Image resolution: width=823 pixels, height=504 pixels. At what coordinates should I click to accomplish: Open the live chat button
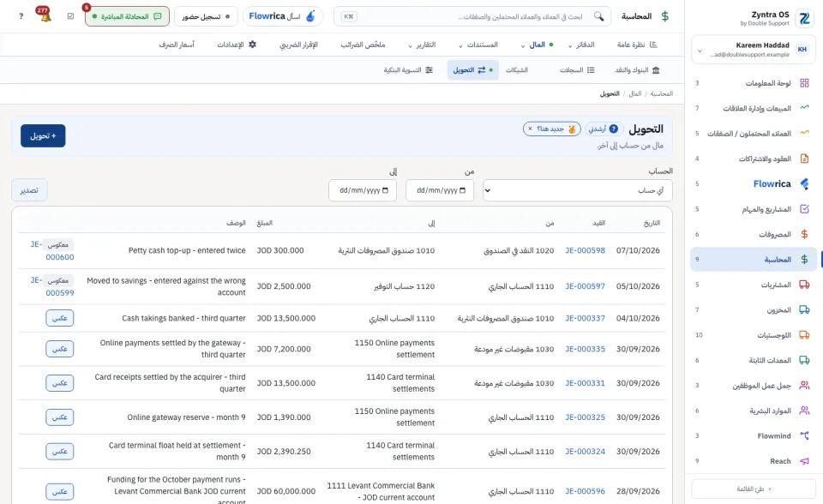pyautogui.click(x=127, y=16)
